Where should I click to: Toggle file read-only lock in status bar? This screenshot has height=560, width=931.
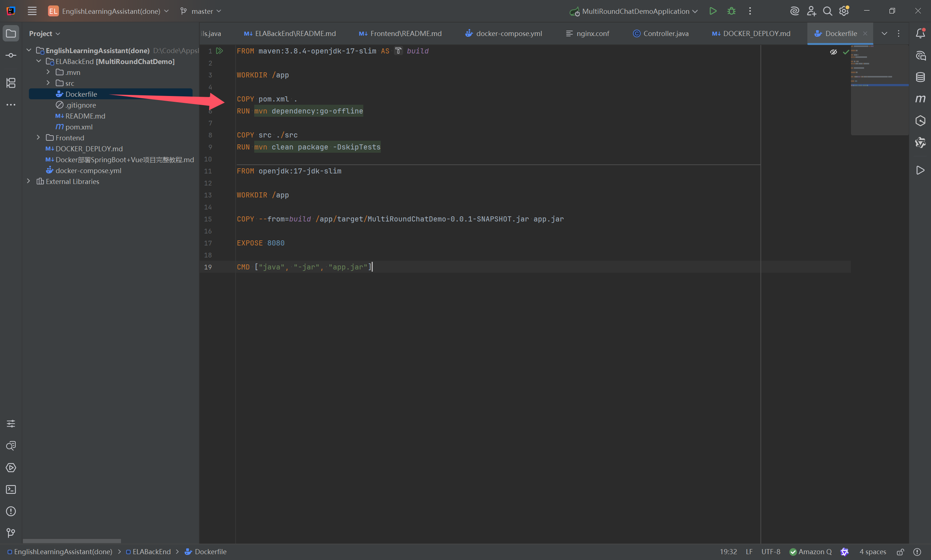click(x=900, y=552)
